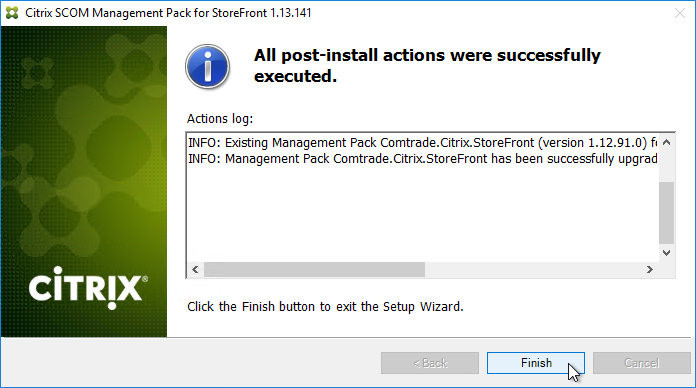
Task: Click vertical scrollbar track above the thumb
Action: pyautogui.click(x=666, y=166)
